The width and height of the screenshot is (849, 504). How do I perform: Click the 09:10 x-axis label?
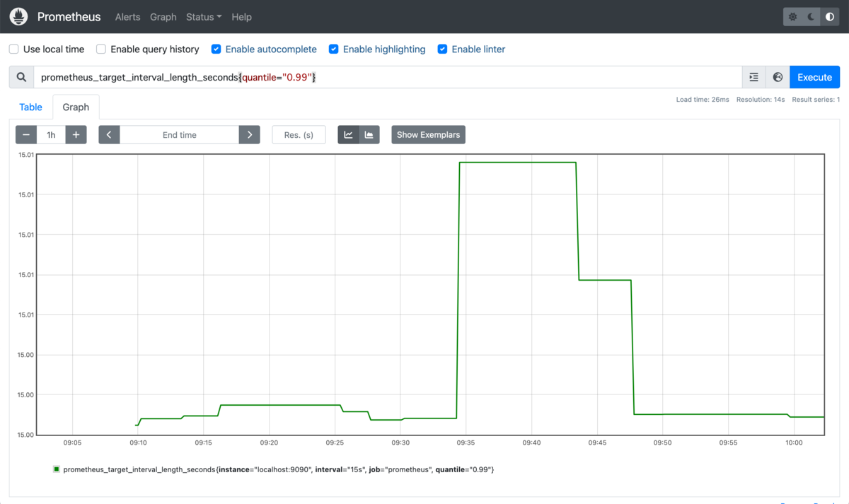[138, 443]
